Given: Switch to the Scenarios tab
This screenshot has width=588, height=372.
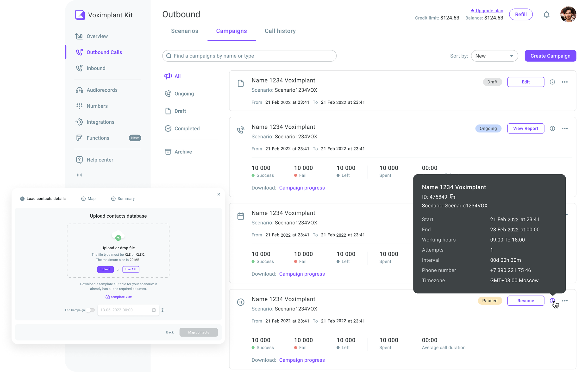Looking at the screenshot, I should (x=185, y=31).
